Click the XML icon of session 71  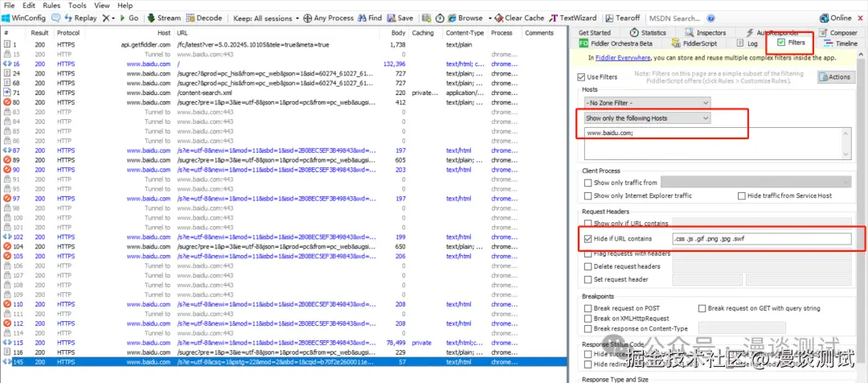7,93
